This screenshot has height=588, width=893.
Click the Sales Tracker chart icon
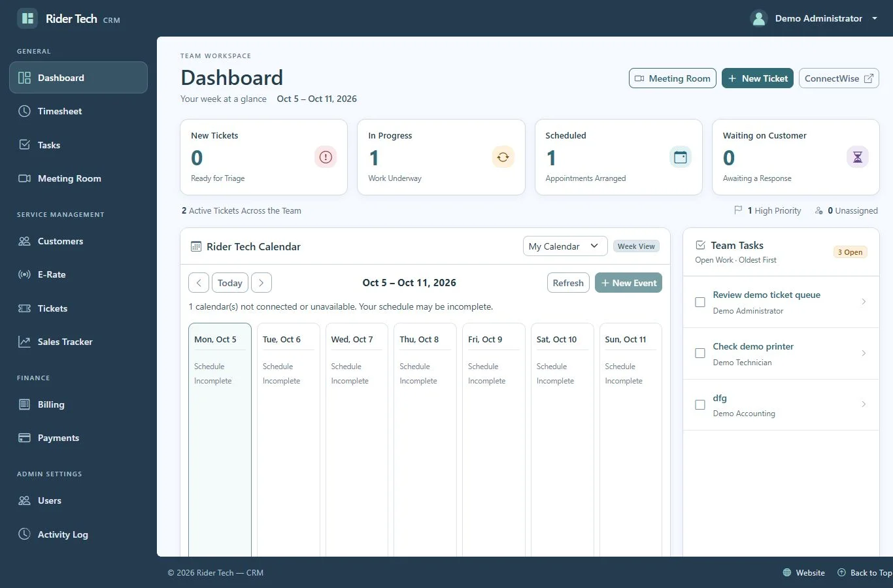[24, 342]
